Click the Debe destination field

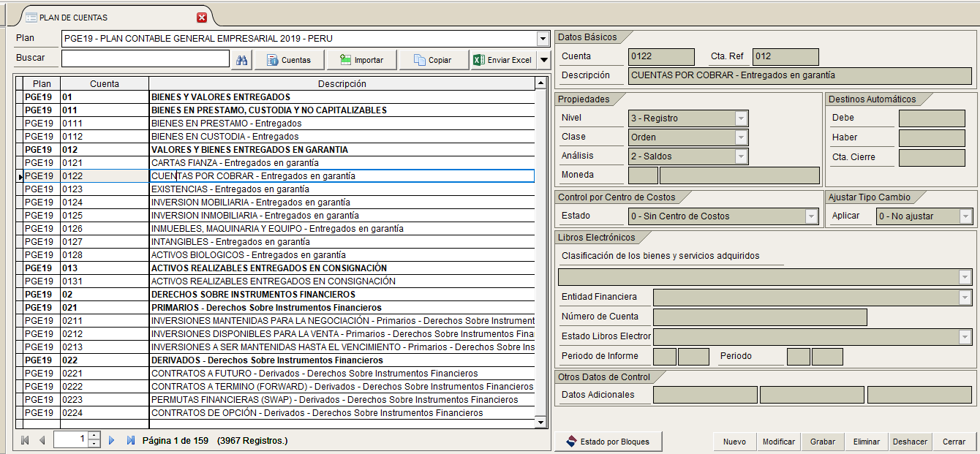pyautogui.click(x=932, y=118)
